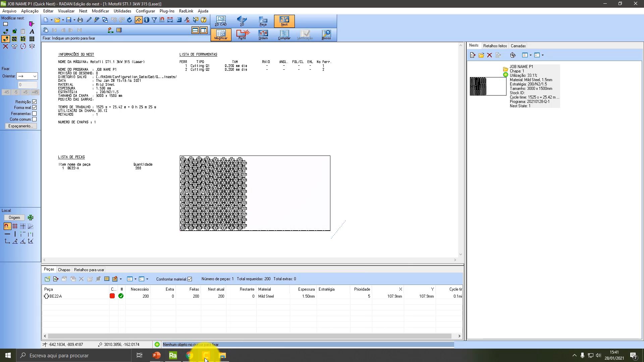Screen dimensions: 644x362
Task: Click the grid array tool in left panel
Action: tap(32, 39)
